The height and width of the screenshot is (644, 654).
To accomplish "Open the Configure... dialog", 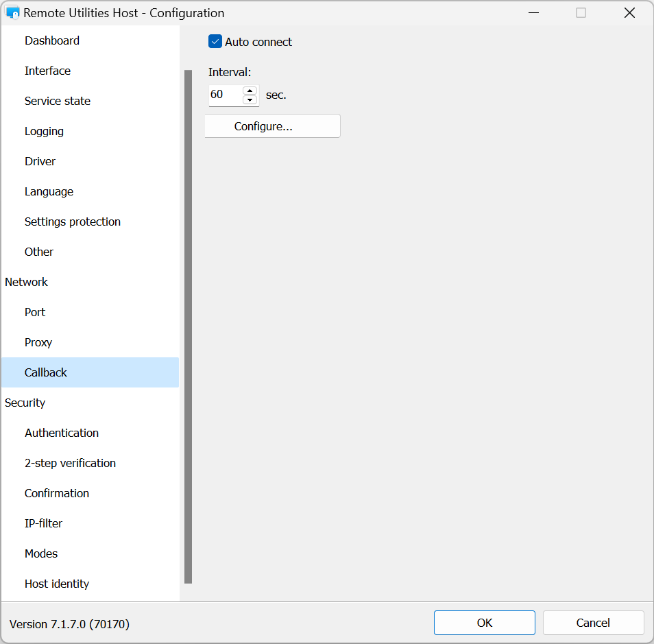I will (272, 126).
